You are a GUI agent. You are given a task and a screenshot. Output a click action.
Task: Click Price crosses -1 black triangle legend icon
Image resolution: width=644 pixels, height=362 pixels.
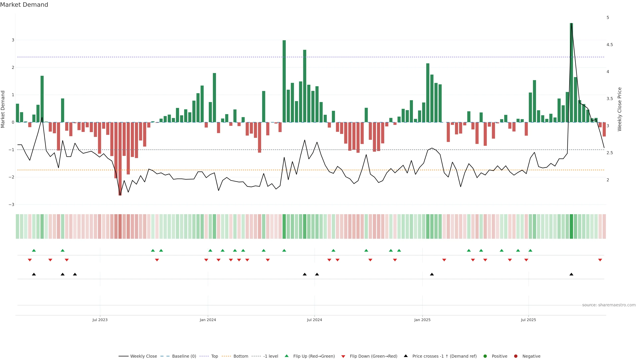click(406, 356)
